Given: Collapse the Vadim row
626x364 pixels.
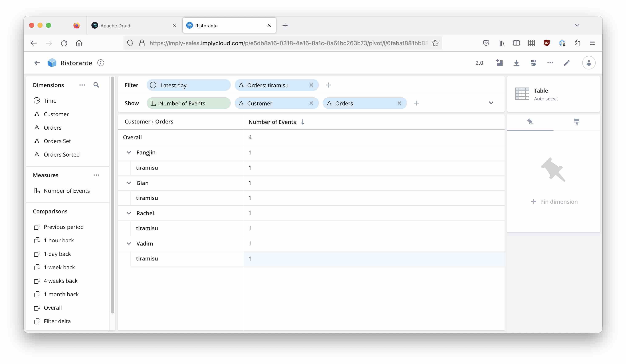Looking at the screenshot, I should coord(129,243).
